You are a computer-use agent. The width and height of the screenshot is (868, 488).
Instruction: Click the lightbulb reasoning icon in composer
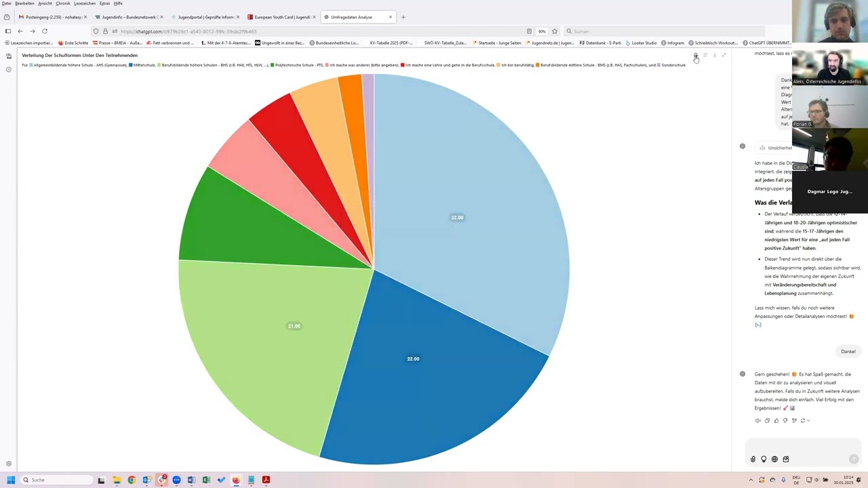click(764, 459)
